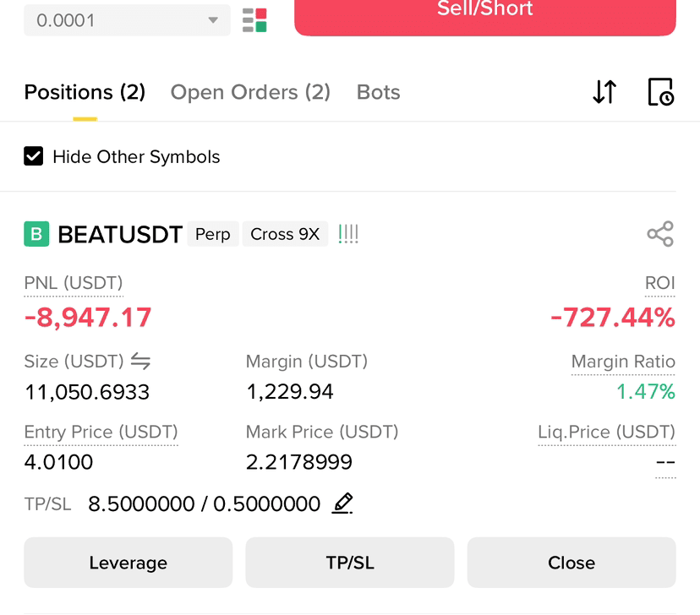Viewport: 700px width, 615px height.
Task: Open the order history icon
Action: (661, 92)
